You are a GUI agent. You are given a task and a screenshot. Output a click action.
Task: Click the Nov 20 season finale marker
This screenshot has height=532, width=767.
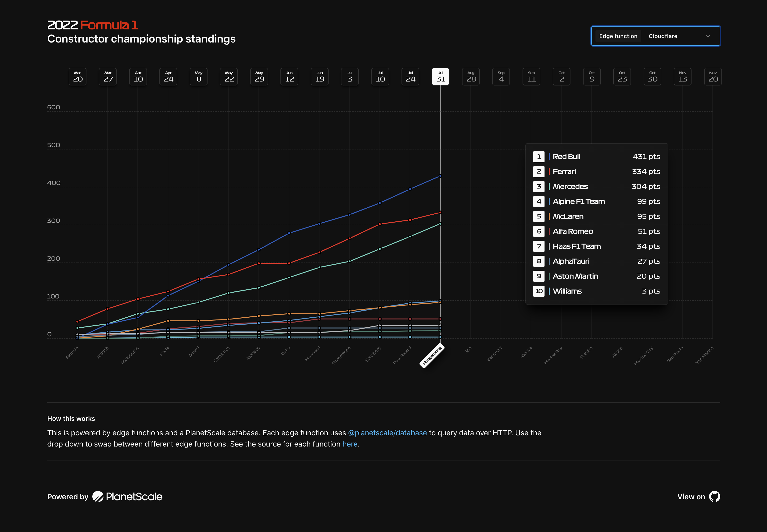[x=713, y=77]
